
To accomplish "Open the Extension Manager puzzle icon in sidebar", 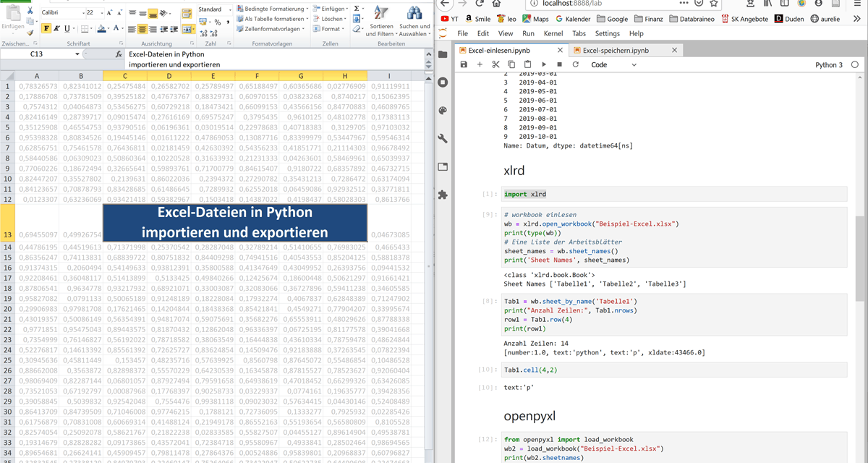I will pyautogui.click(x=443, y=195).
